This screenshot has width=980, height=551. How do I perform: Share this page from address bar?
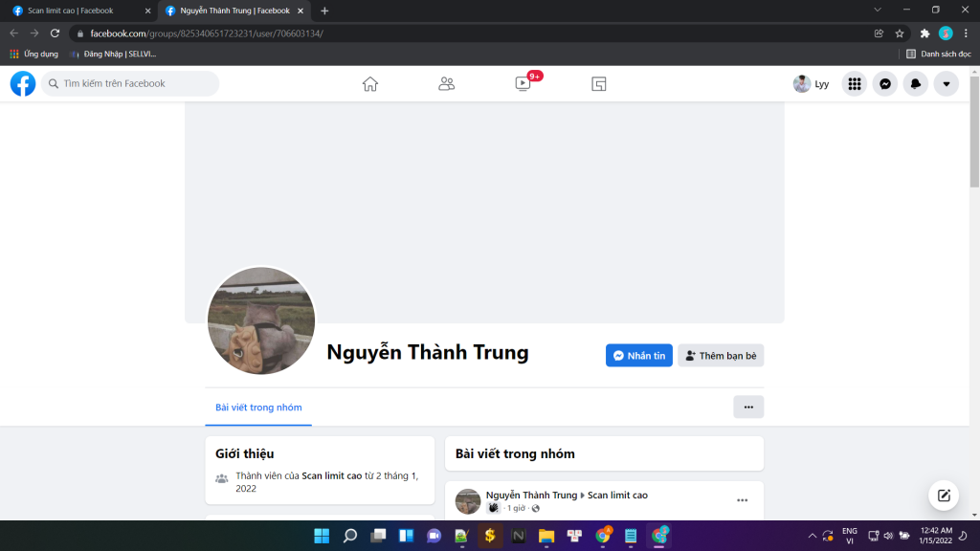point(879,33)
